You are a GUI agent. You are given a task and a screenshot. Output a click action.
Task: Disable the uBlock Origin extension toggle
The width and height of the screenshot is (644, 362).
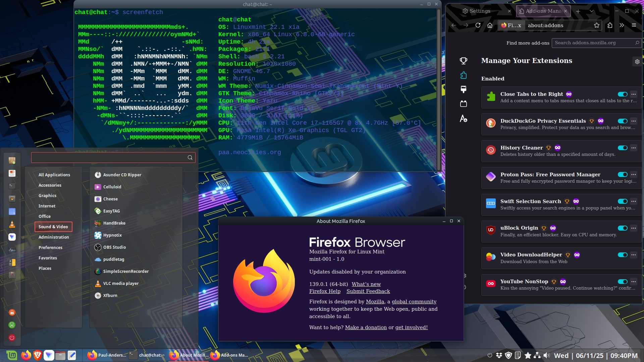pyautogui.click(x=623, y=228)
